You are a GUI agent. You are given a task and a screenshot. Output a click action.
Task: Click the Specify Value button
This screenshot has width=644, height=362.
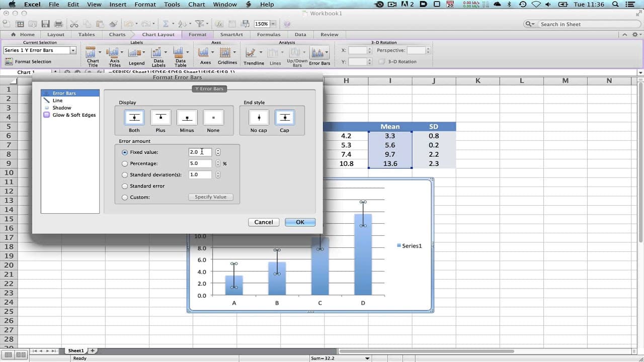click(210, 197)
